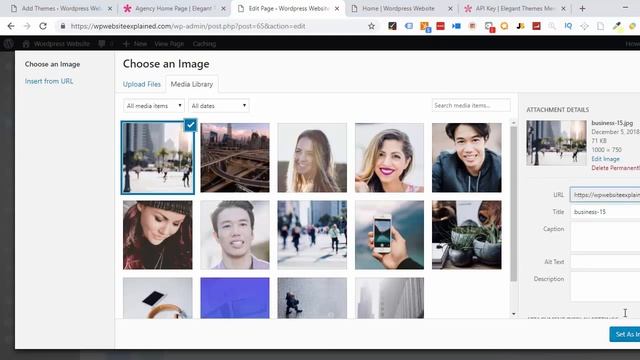Screen dimensions: 640x360
Task: Close the Home | WordPress Website tab
Action: point(450,8)
